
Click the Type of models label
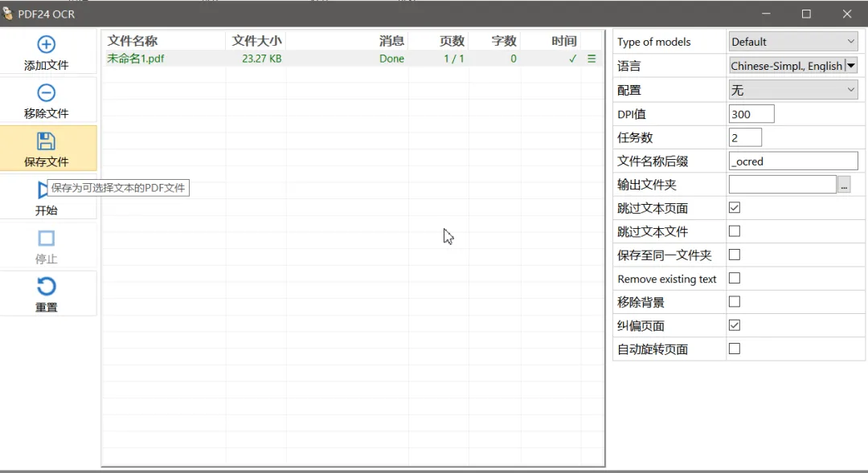(x=653, y=42)
